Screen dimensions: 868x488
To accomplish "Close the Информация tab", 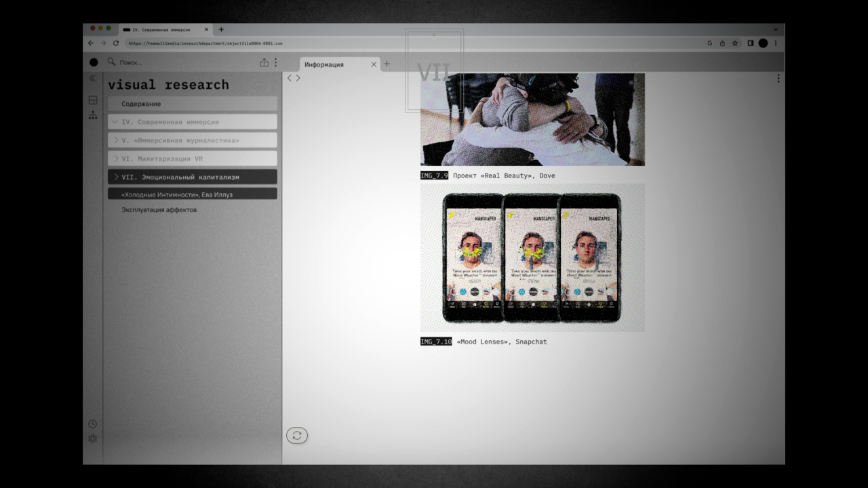I will click(374, 64).
